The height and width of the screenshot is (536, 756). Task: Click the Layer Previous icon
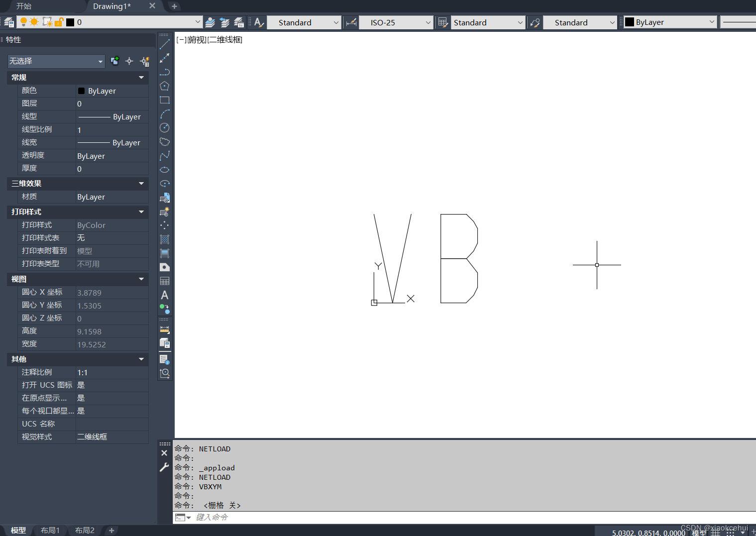click(x=225, y=22)
